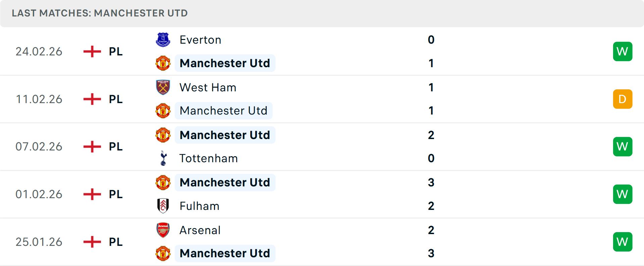The image size is (644, 266).
Task: Click Manchester Utd name in Fulham match
Action: [x=225, y=182]
